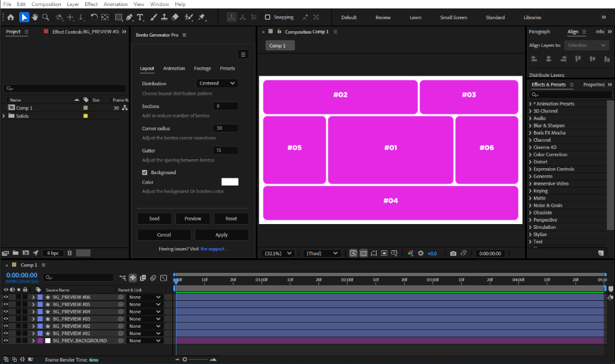Viewport: 615px width, 364px height.
Task: Hide the BG_PREVIEW #01 layer
Action: click(x=6, y=333)
